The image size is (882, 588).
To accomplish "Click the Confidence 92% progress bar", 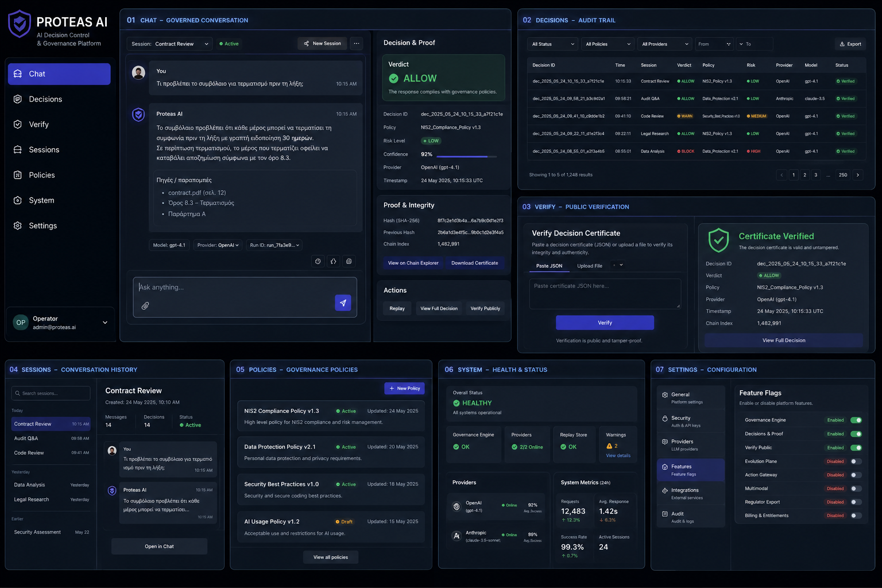I will 466,156.
